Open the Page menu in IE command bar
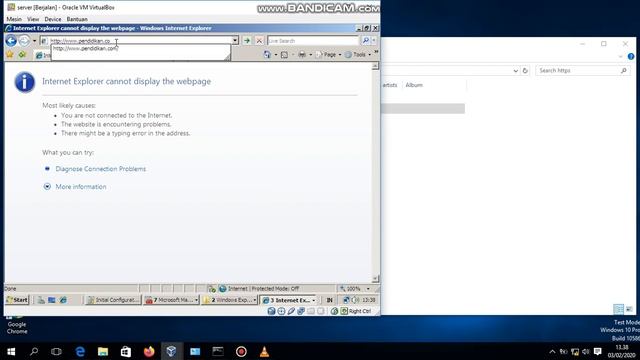Viewport: 640px width, 360px height. 329,55
